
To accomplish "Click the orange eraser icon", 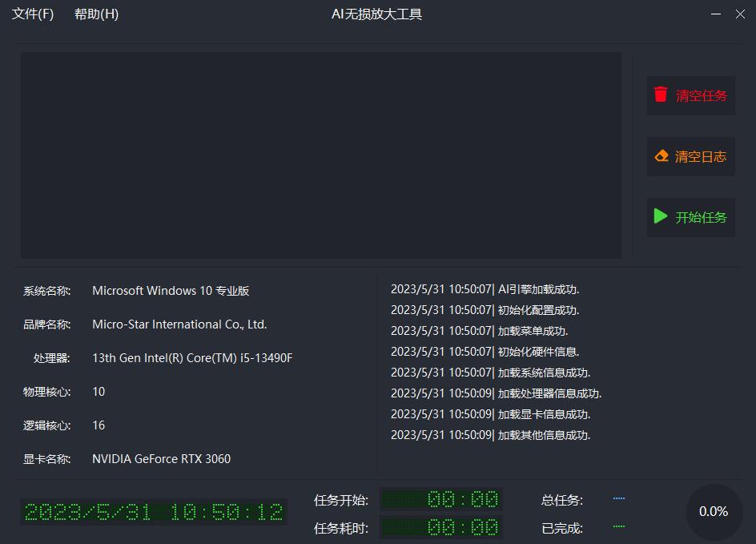I will pyautogui.click(x=661, y=155).
